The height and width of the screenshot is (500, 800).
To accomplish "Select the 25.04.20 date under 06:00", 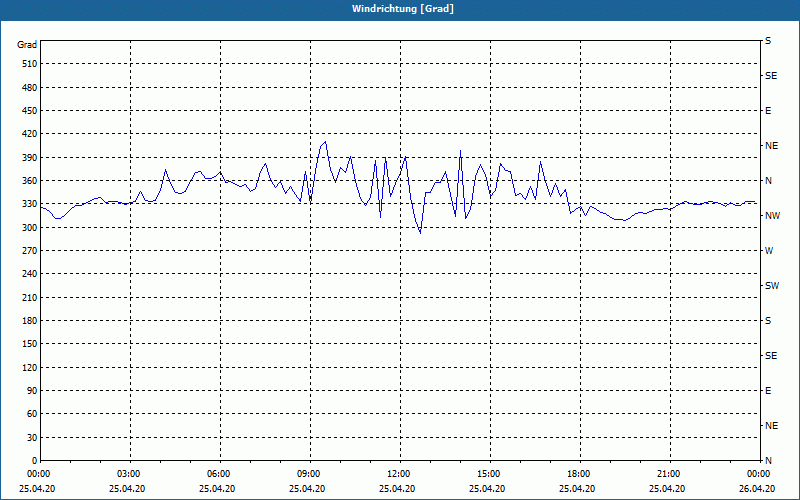I will (x=217, y=489).
